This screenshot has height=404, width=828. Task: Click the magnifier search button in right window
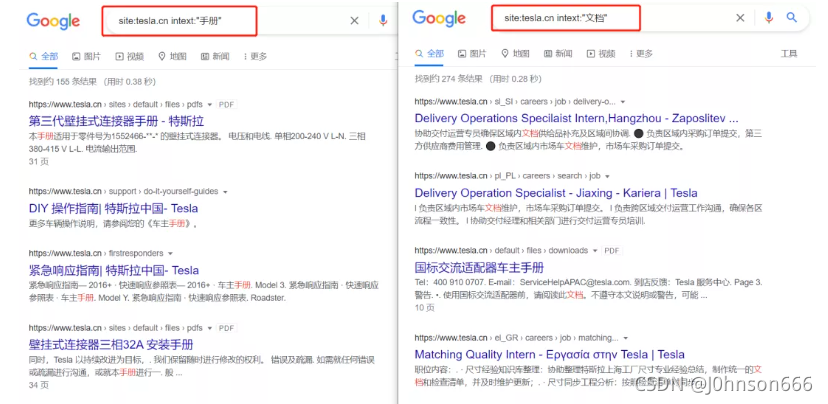pos(792,18)
